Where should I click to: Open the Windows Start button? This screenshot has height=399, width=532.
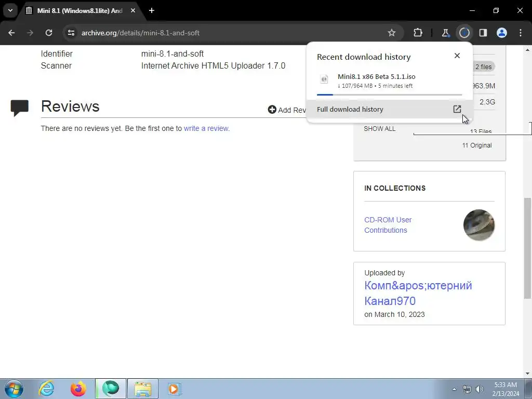tap(14, 389)
